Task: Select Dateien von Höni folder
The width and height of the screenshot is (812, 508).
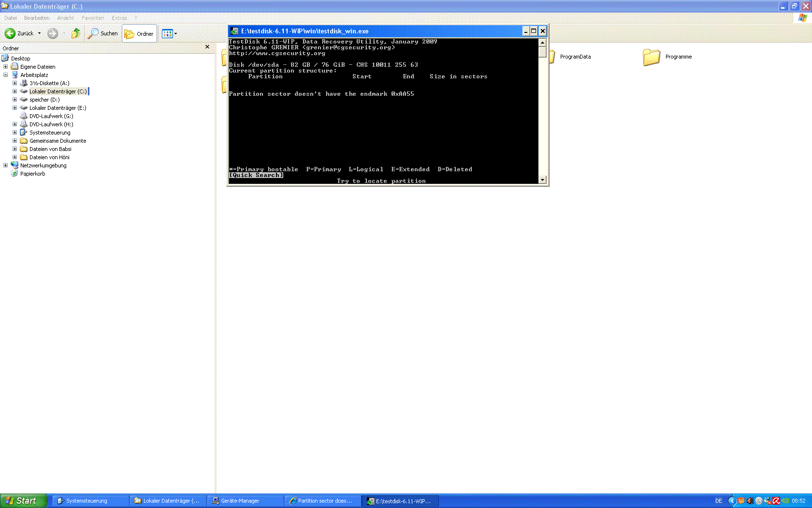Action: (49, 157)
